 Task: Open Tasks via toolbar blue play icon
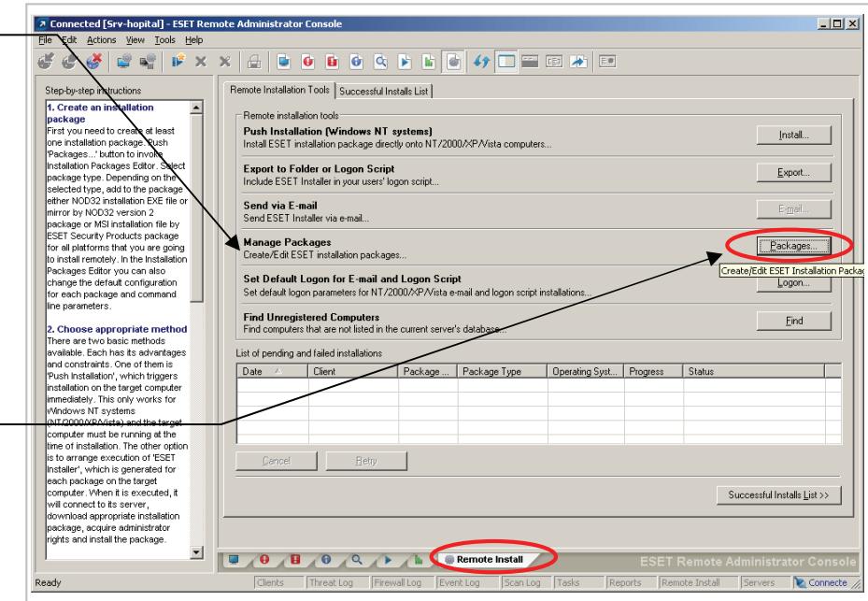405,62
